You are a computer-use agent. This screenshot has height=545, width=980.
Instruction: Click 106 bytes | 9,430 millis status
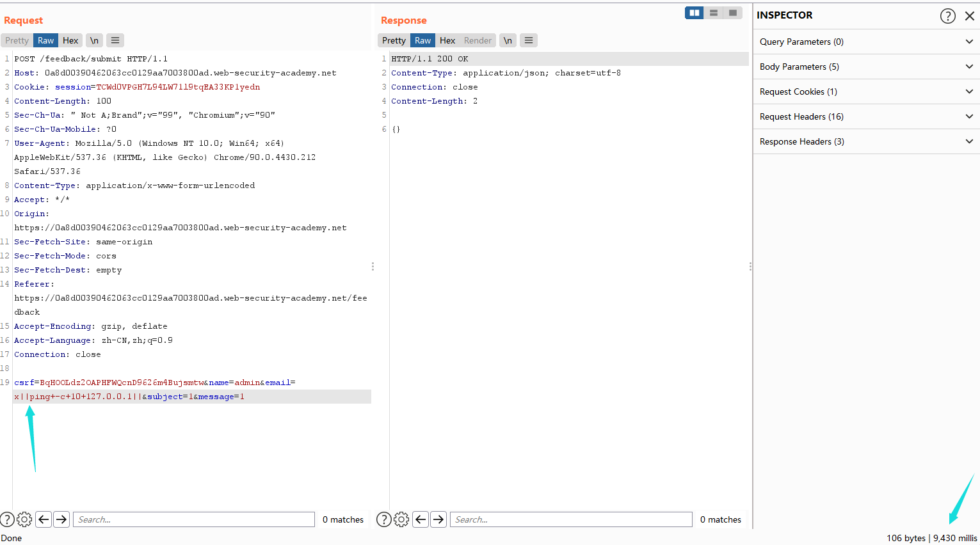tap(931, 538)
